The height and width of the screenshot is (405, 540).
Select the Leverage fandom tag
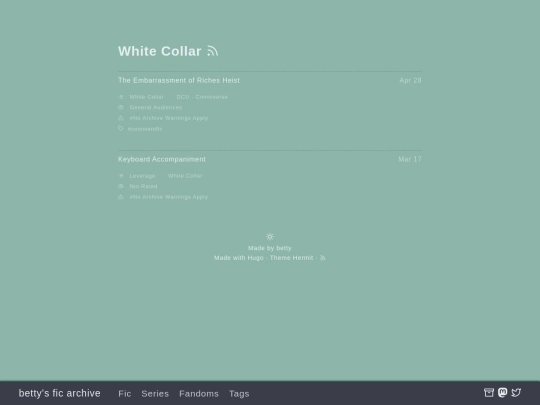(142, 176)
